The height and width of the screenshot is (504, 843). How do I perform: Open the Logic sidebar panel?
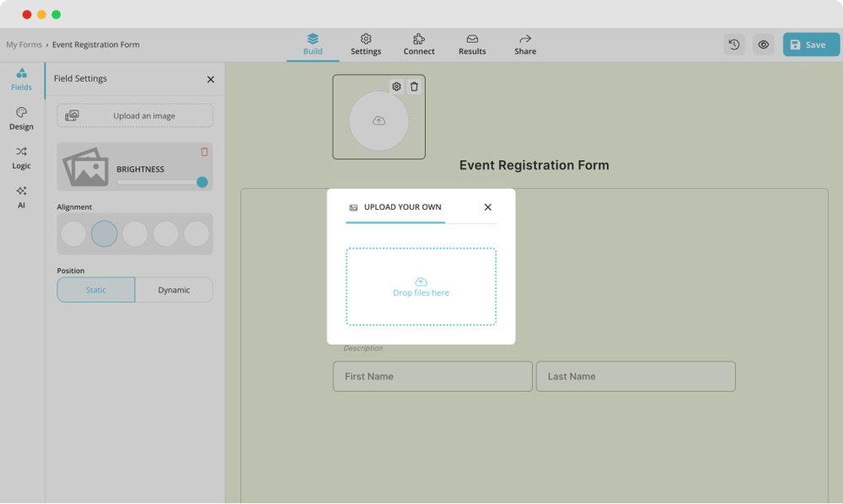pyautogui.click(x=22, y=158)
